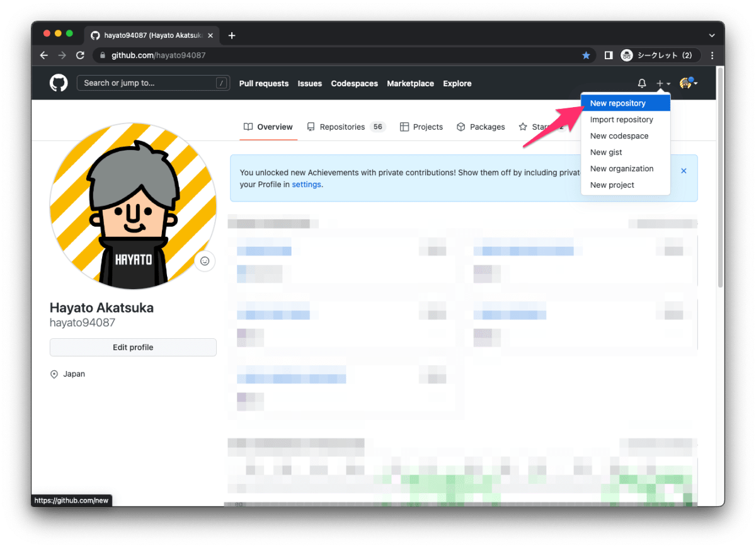Click the page vertical scrollbar
Screen dimensions: 756x548
point(721,178)
